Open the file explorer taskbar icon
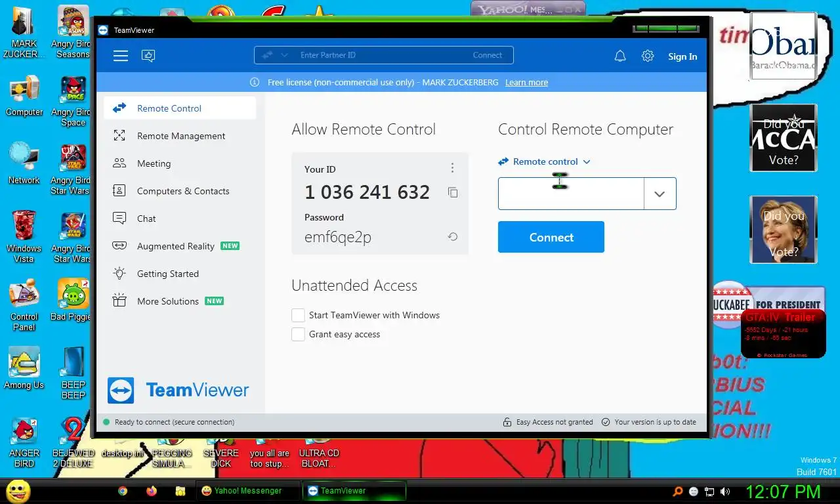This screenshot has width=840, height=504. (180, 491)
